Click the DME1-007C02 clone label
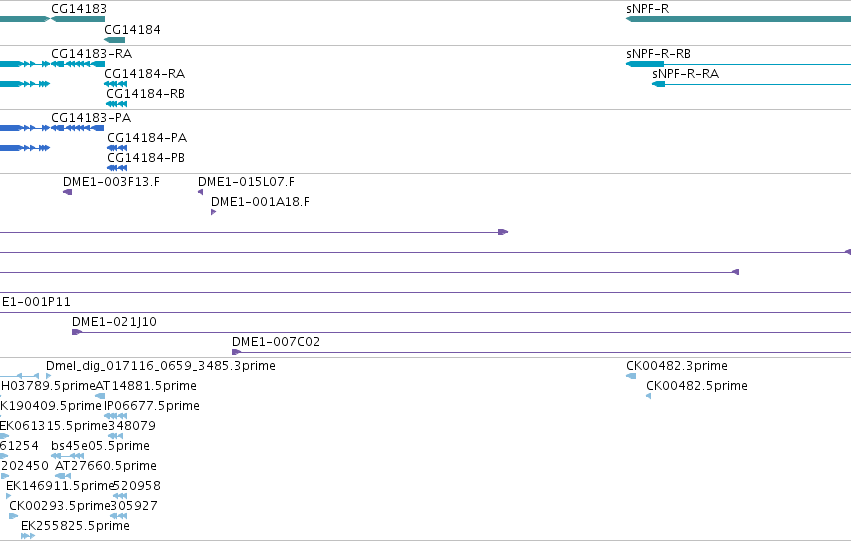The image size is (851, 541). tap(276, 342)
